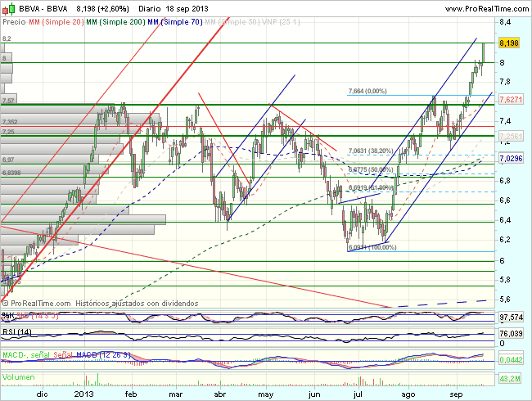Image resolution: width=532 pixels, height=401 pixels.
Task: Click the abr marker on time axis
Action: (x=220, y=394)
